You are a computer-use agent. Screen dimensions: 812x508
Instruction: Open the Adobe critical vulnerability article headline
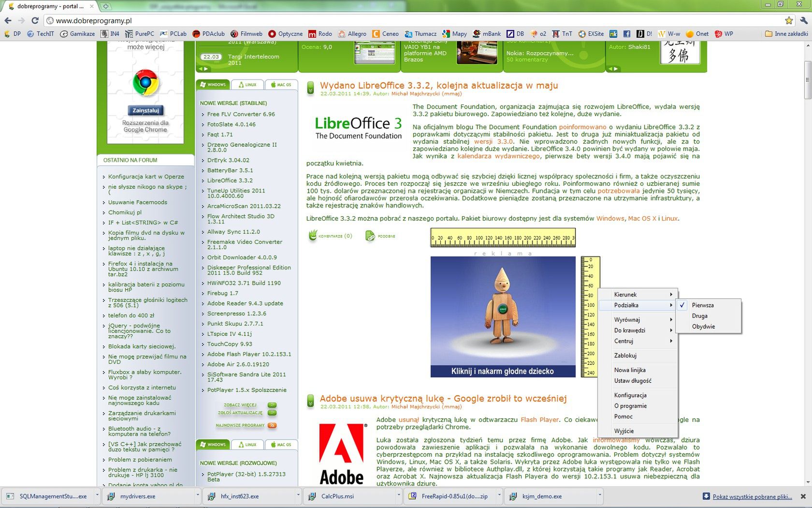click(x=443, y=399)
